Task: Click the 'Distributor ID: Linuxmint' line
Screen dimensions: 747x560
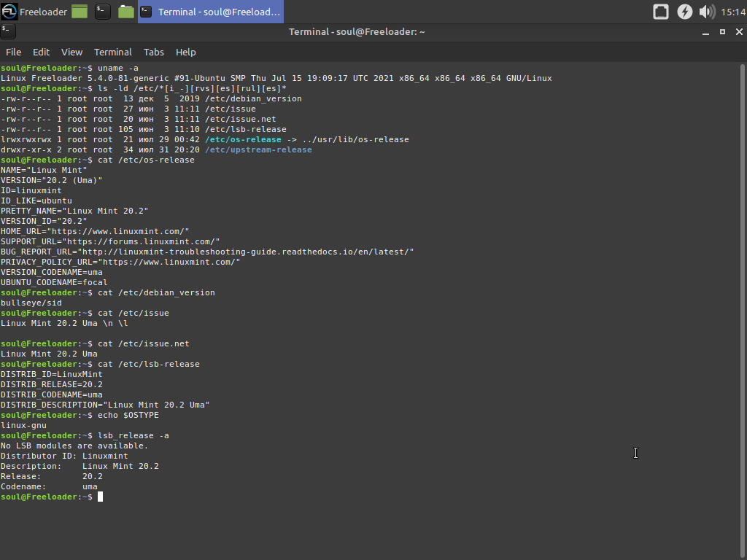Action: coord(64,456)
